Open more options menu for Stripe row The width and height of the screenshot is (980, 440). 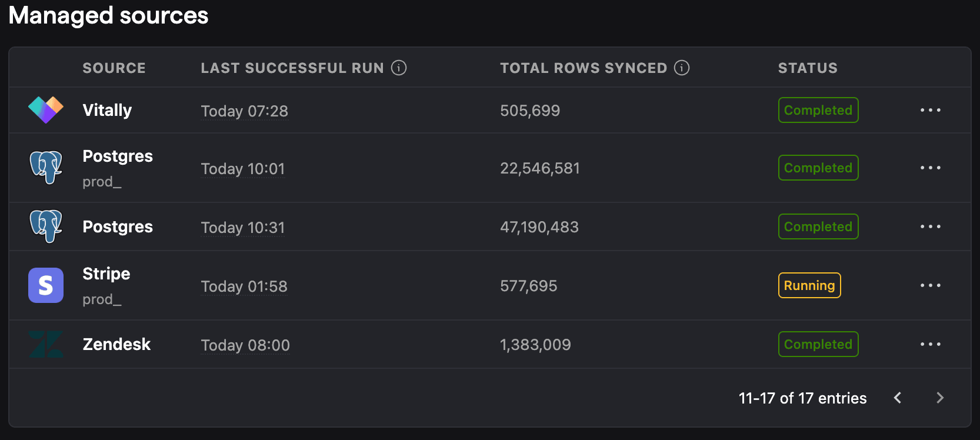(x=931, y=285)
